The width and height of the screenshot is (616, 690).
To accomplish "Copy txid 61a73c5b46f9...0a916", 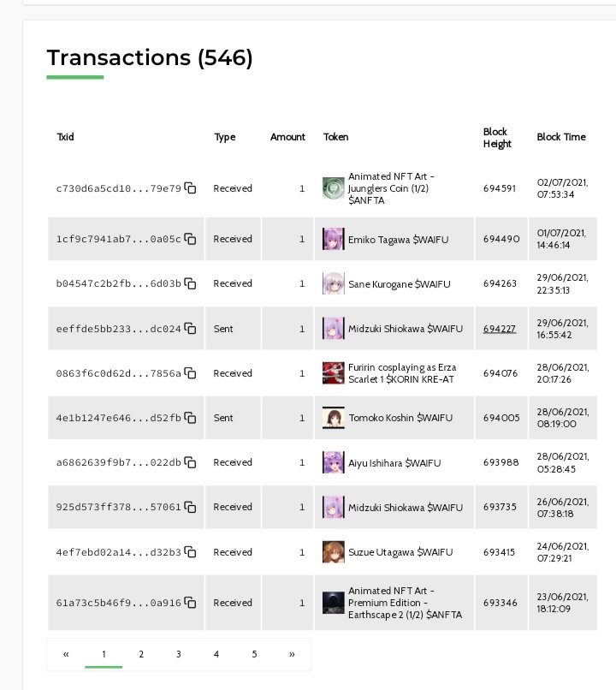I will 190,603.
